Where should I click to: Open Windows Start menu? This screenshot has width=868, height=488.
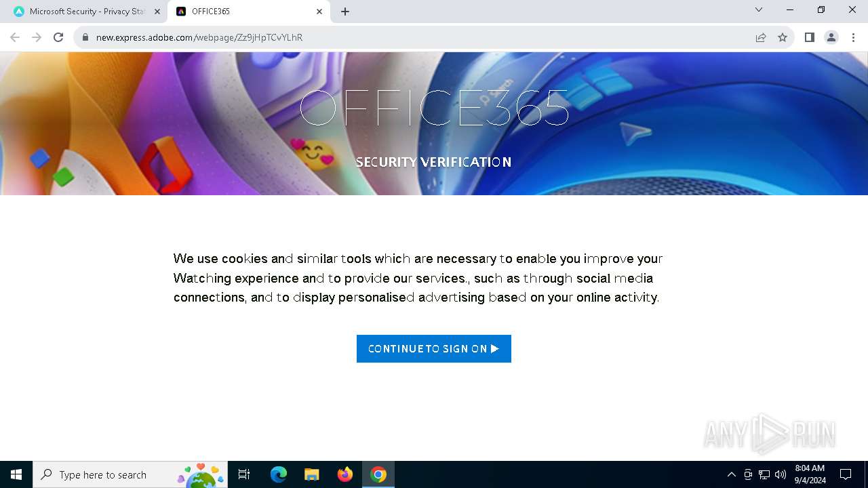pyautogui.click(x=16, y=474)
